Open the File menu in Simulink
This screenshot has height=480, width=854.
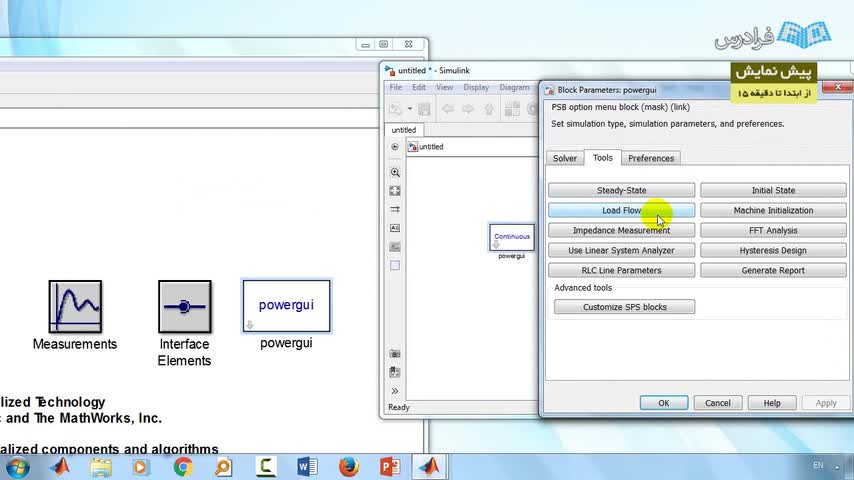tap(395, 87)
